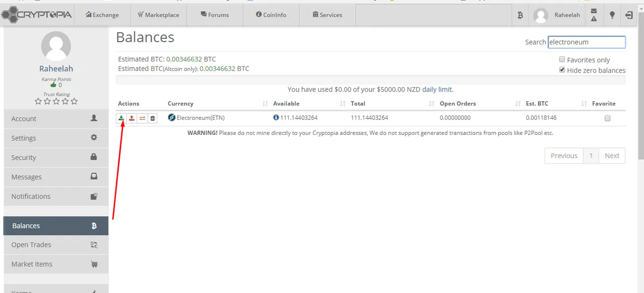Image resolution: width=644 pixels, height=293 pixels.
Task: Mark Electroneum as favorite checkbox
Action: tap(607, 118)
